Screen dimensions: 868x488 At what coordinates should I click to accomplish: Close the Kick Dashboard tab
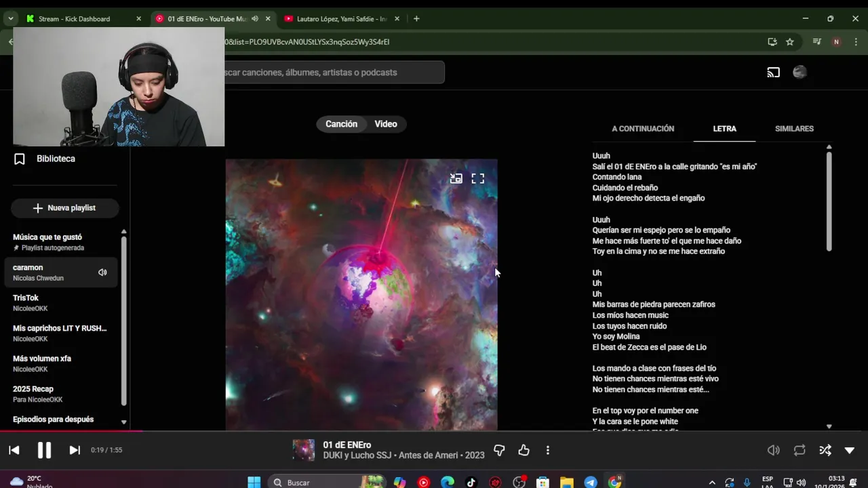[x=138, y=19]
